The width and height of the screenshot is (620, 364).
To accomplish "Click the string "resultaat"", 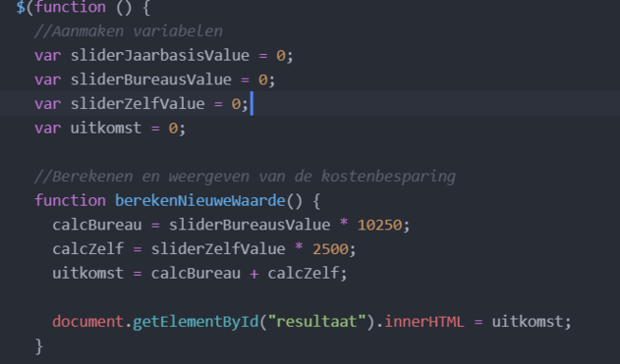I will click(317, 321).
